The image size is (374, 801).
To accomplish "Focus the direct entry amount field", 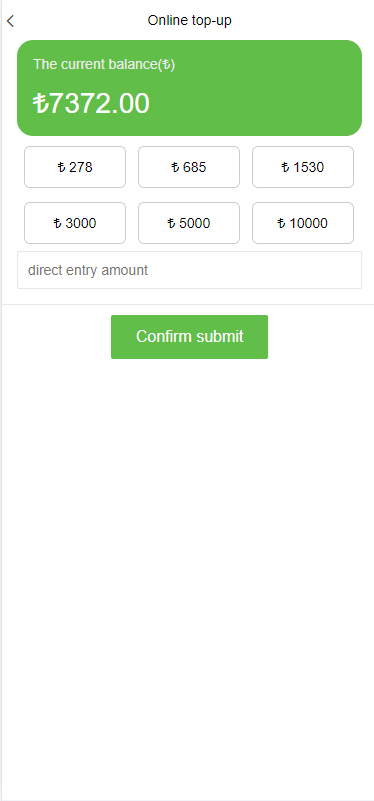I will (189, 270).
